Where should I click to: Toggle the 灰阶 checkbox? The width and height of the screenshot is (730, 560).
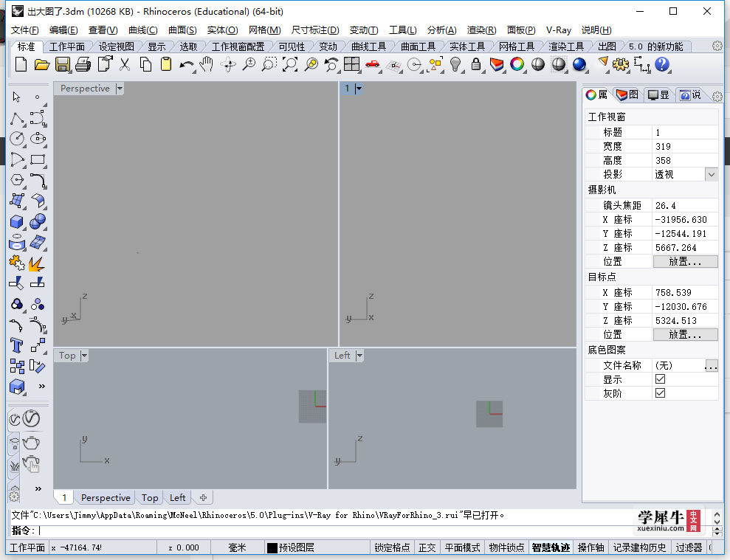(x=660, y=393)
